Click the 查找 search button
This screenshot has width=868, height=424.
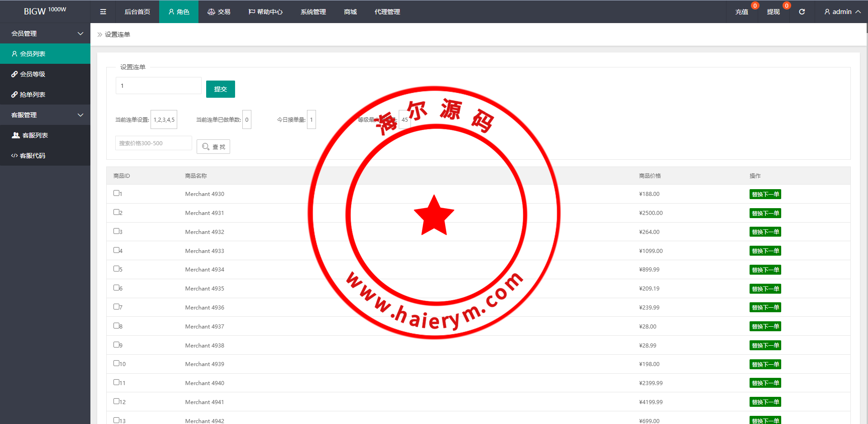pos(213,147)
